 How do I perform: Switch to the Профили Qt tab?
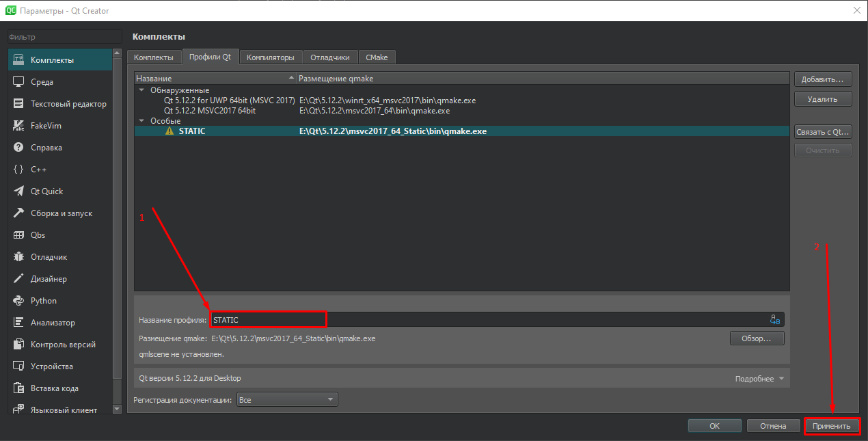pyautogui.click(x=210, y=57)
